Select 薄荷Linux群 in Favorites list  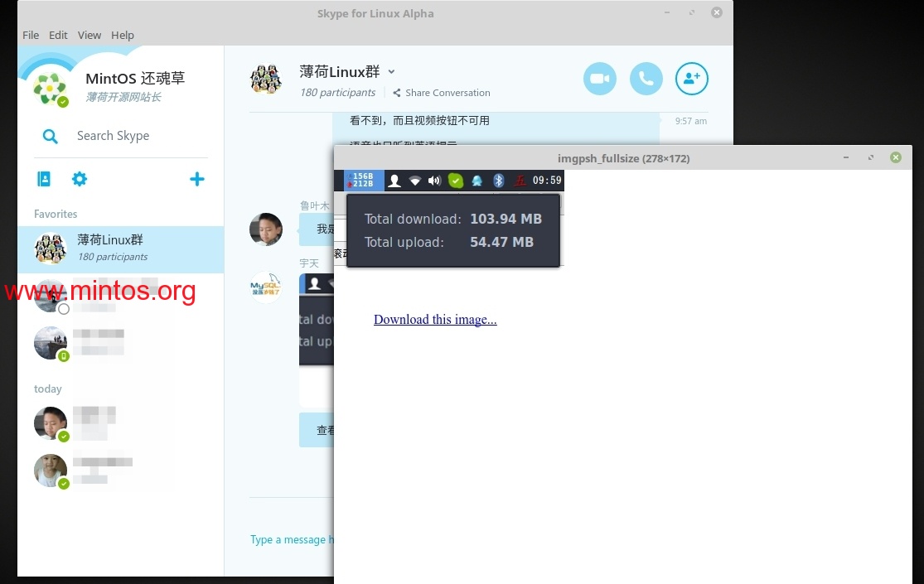(x=121, y=249)
